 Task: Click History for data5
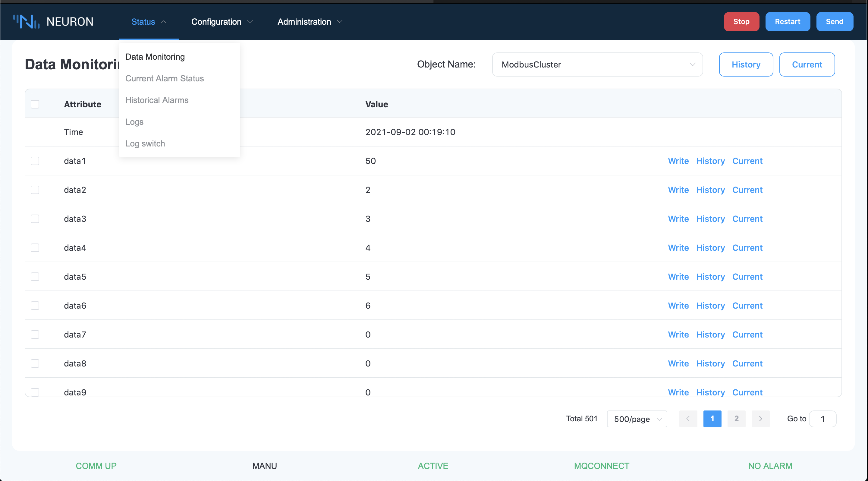click(710, 277)
